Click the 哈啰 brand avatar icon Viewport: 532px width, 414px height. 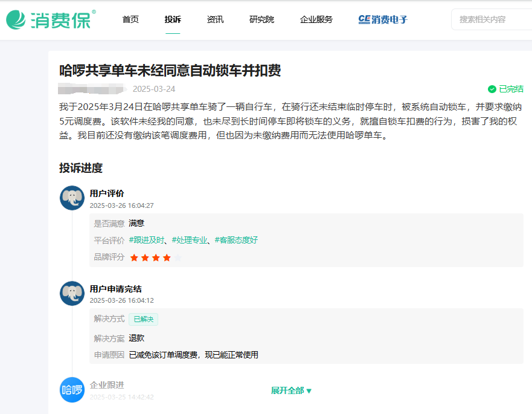point(72,390)
